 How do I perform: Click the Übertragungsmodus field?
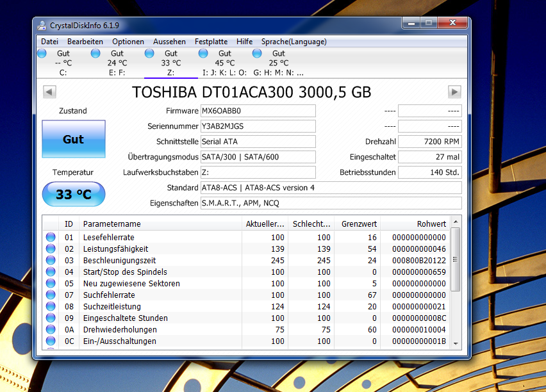(258, 157)
